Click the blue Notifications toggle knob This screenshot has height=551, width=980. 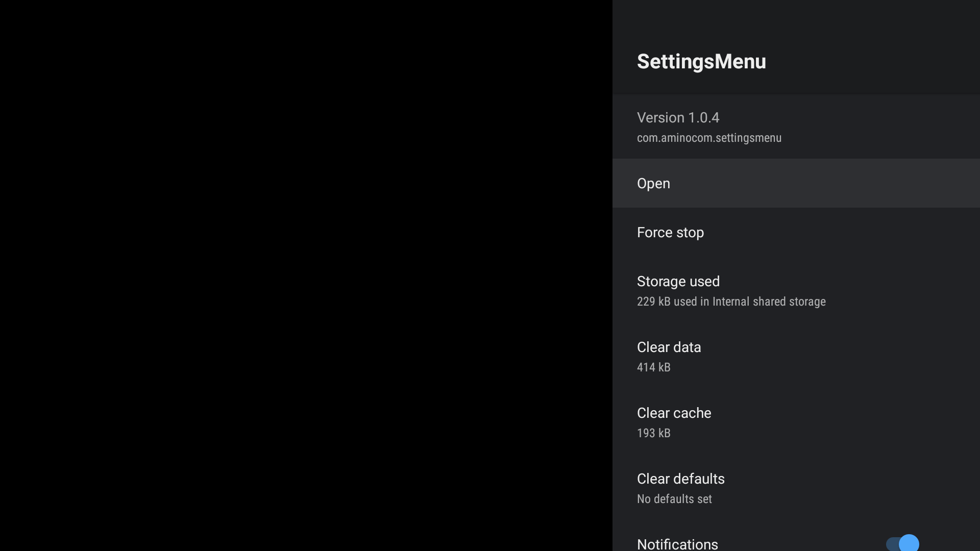tap(909, 543)
